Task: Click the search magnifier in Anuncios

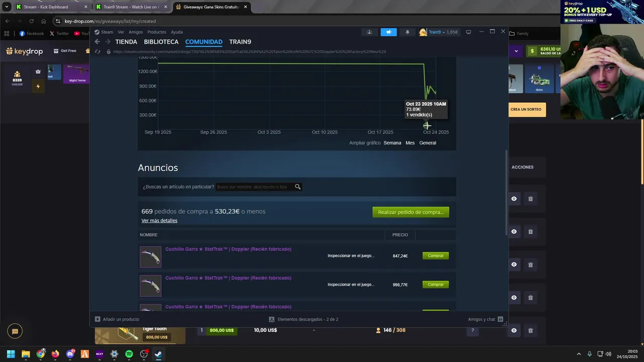Action: [298, 187]
